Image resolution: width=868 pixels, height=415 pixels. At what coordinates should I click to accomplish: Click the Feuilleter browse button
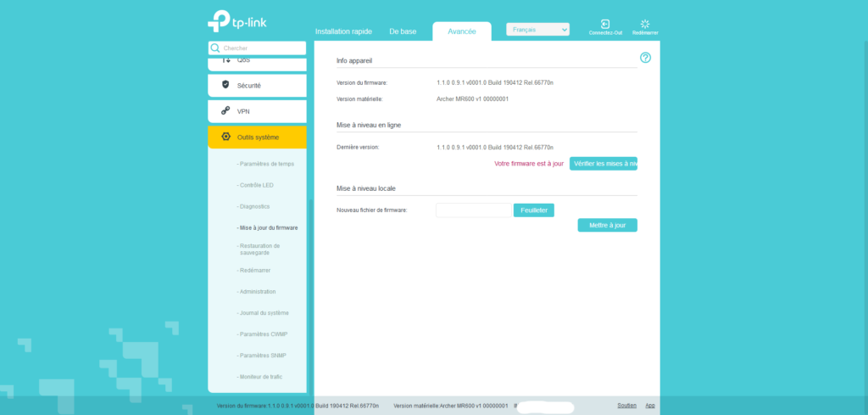click(x=534, y=210)
